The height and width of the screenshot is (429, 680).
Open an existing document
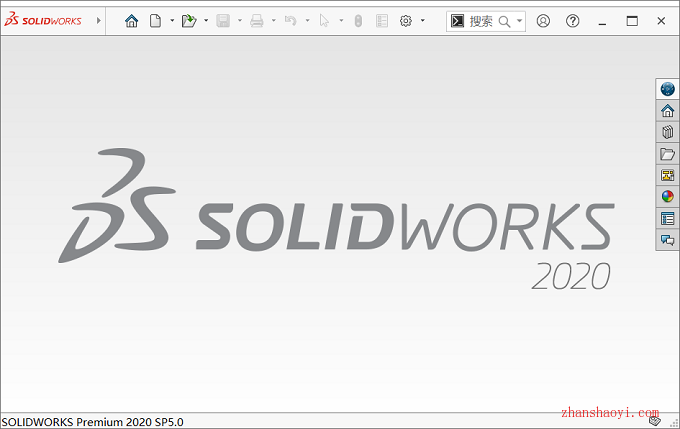pos(189,20)
